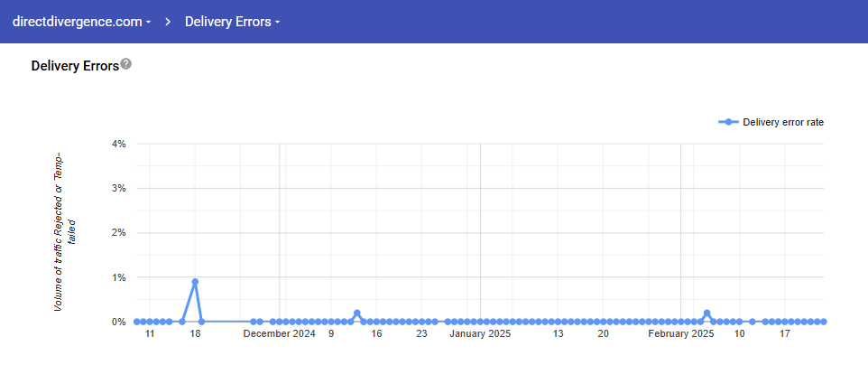Click the 3% y-axis label
The image size is (868, 365).
(x=118, y=188)
